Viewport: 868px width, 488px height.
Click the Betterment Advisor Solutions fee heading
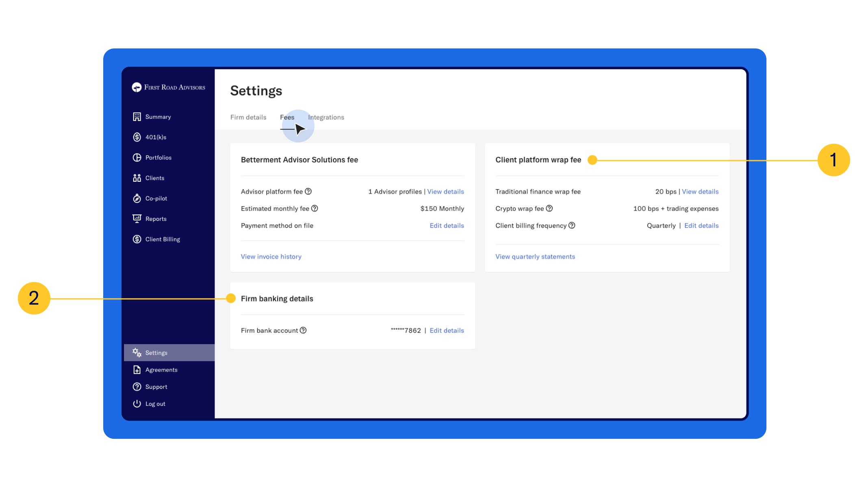click(x=299, y=160)
